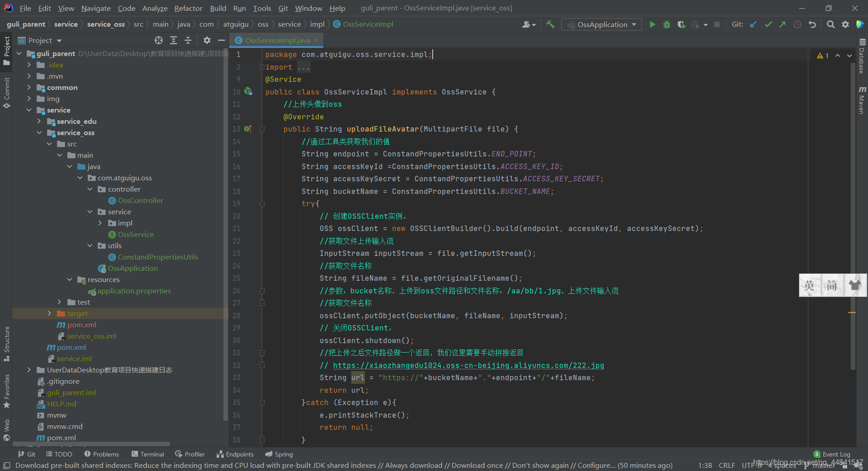Open the Tools menu
Image resolution: width=868 pixels, height=471 pixels.
[x=262, y=8]
